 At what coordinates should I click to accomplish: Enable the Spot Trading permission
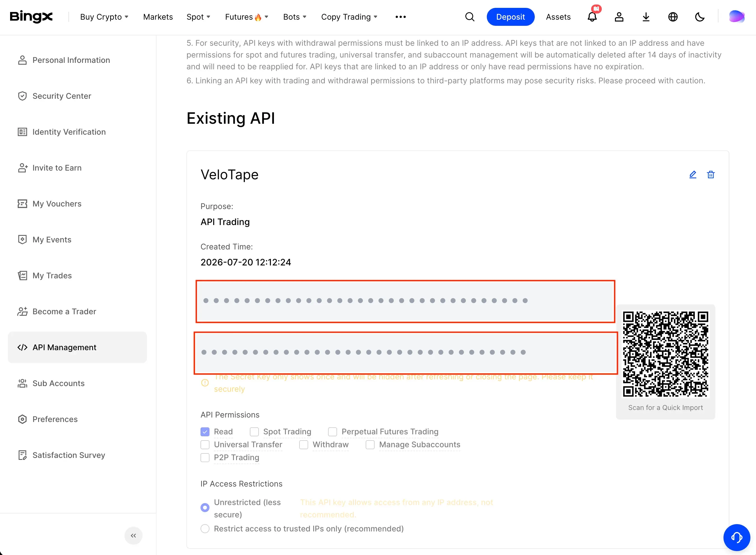pos(254,432)
